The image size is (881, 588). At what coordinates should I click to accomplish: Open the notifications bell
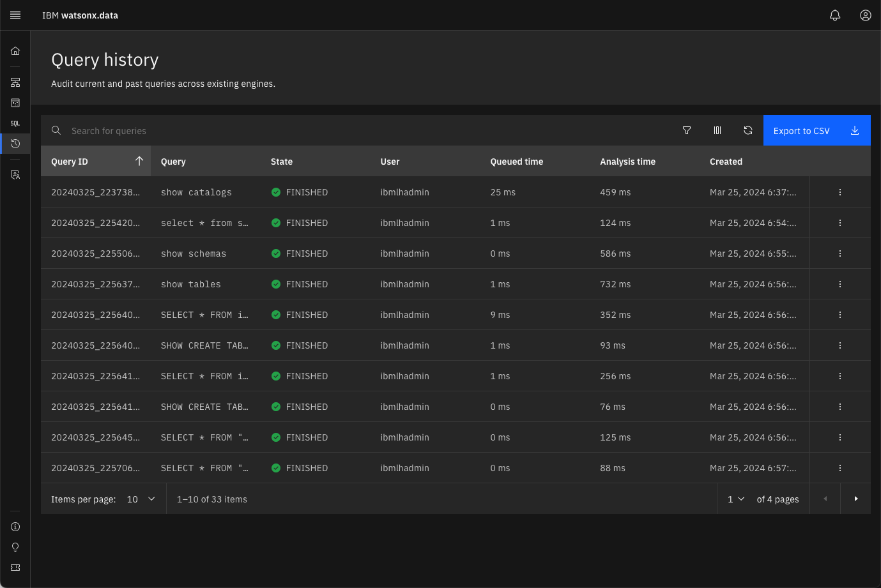click(x=835, y=15)
